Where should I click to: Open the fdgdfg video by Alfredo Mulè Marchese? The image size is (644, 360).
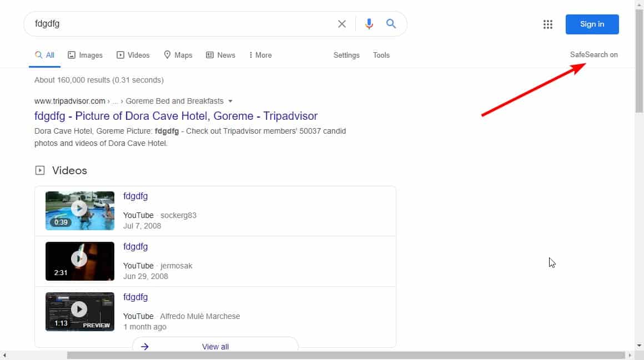tap(135, 297)
